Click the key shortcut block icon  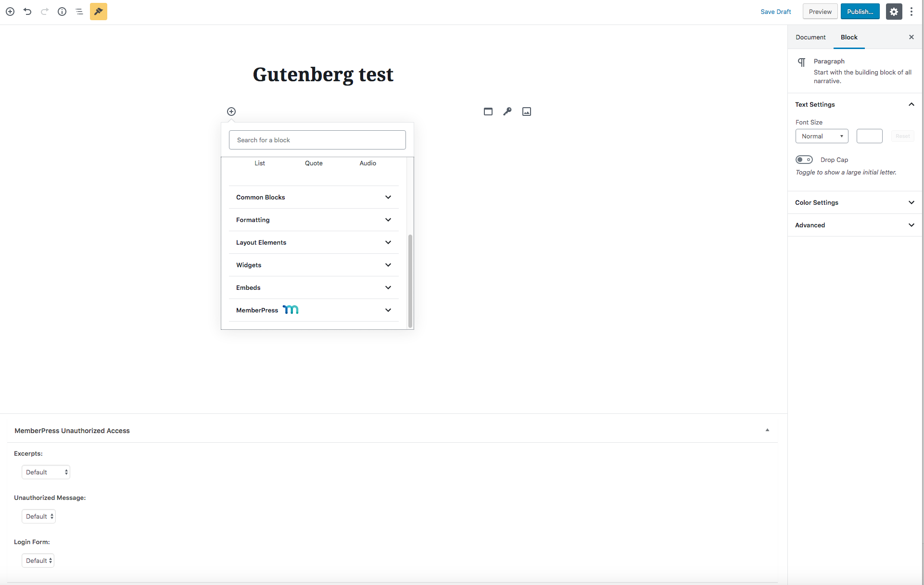click(507, 112)
